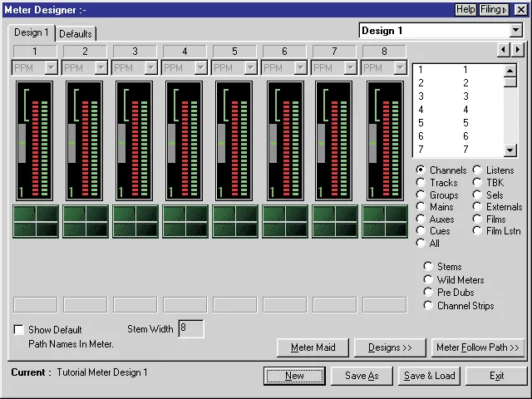Select the Auxes radio button
The image size is (532, 399).
(421, 219)
